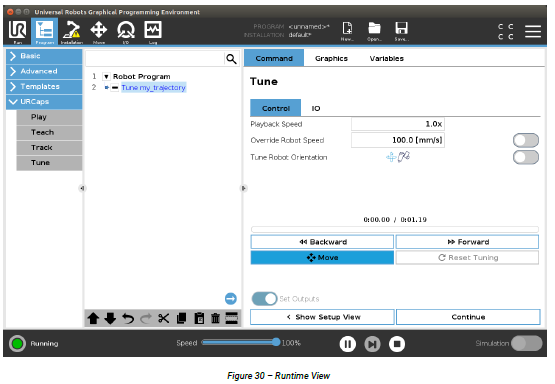Move node down with down arrow

pos(110,319)
